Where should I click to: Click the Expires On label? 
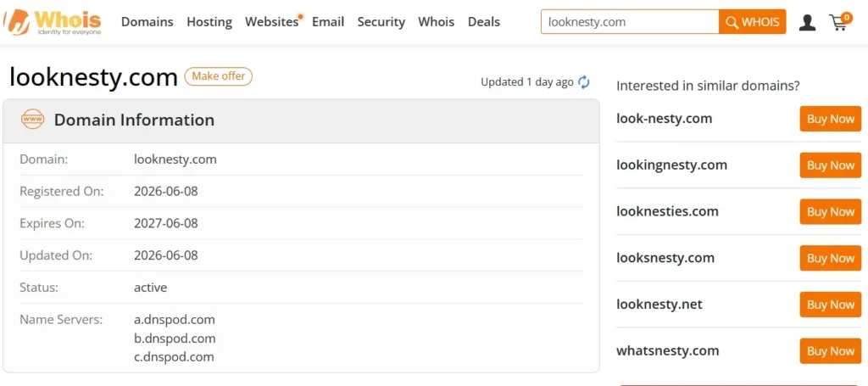pos(52,224)
